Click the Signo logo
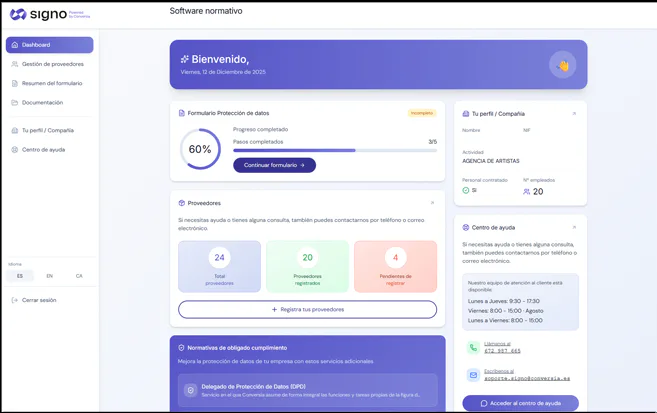Viewport: 657px width, 413px height. 49,14
